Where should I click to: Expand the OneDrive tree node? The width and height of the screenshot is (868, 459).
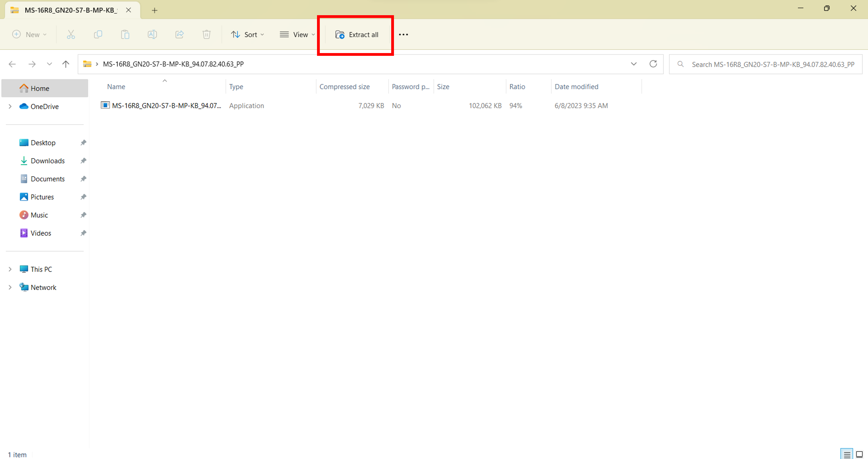pyautogui.click(x=10, y=107)
